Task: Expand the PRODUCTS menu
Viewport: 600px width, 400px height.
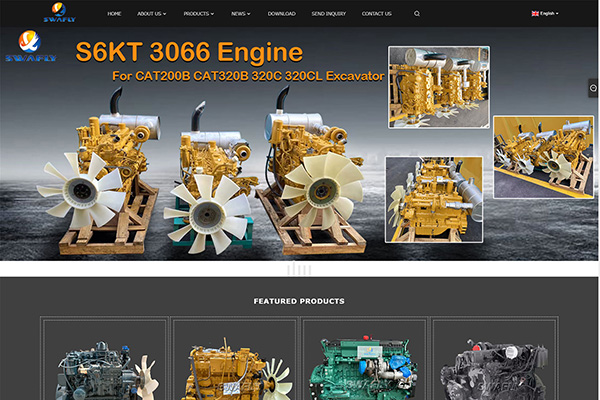Action: point(199,14)
